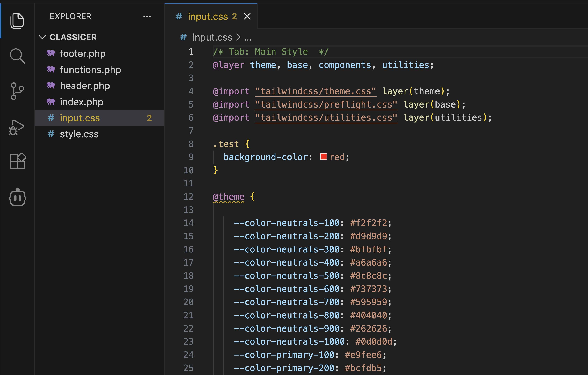Open the red color swatch picker
Image resolution: width=588 pixels, height=375 pixels.
324,157
